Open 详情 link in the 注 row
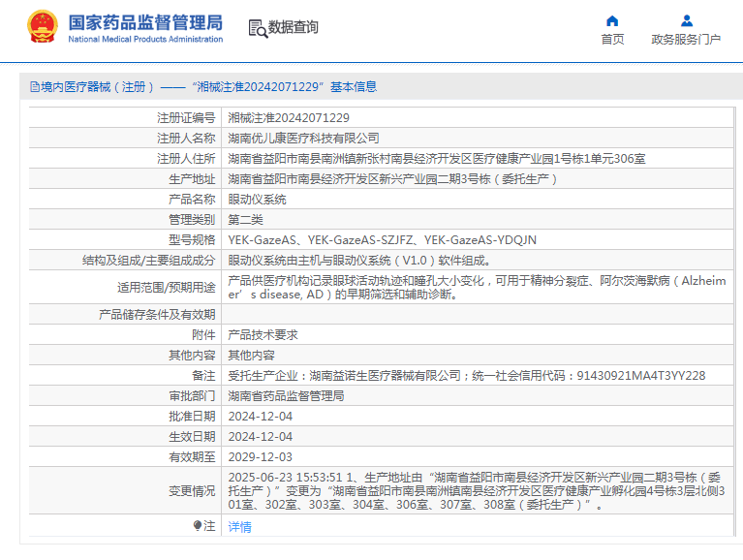 coord(240,527)
